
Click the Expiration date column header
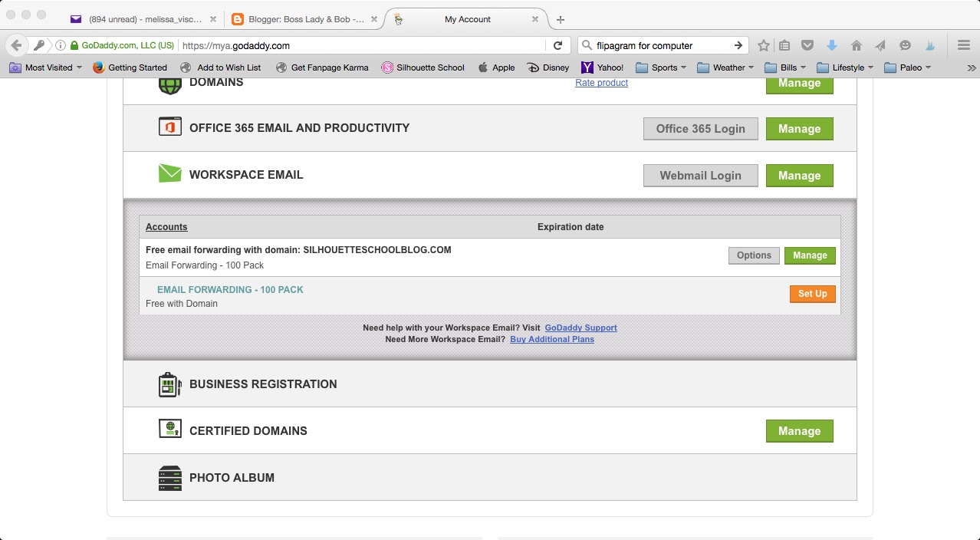(571, 227)
